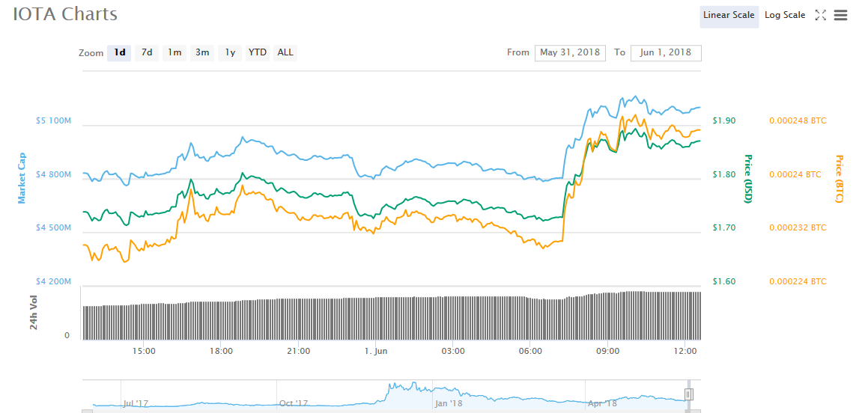Select the 7d zoom range
Screen dimensions: 868x413
click(147, 52)
